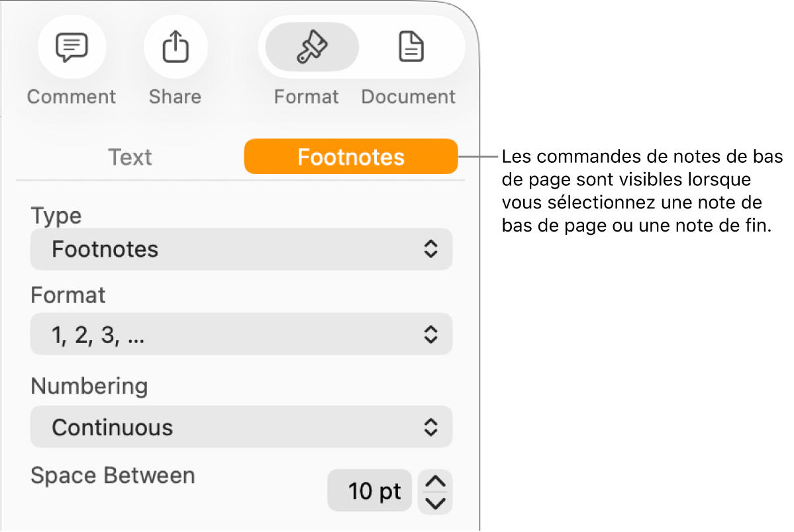Open the Type dropdown showing Footnotes

[241, 249]
